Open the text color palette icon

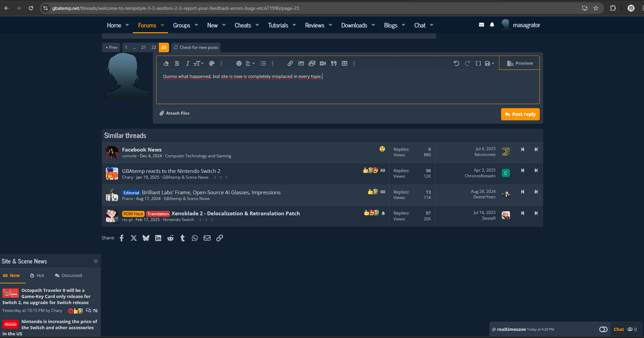point(212,63)
